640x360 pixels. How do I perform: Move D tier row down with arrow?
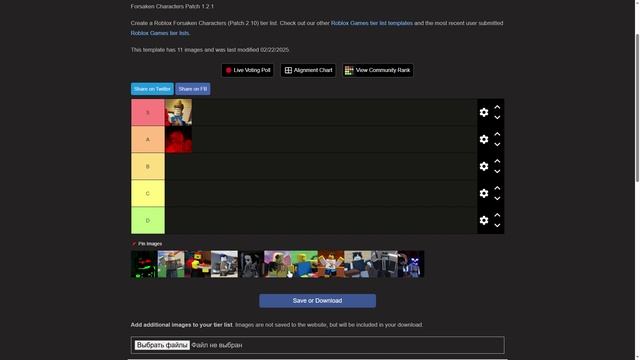(x=497, y=225)
